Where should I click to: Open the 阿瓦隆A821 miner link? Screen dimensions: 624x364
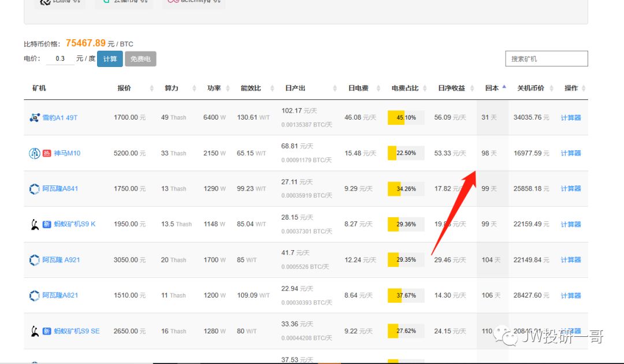60,296
